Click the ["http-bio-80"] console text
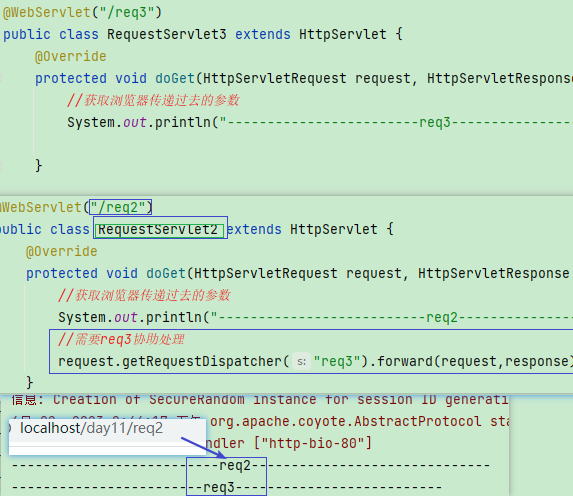Viewport: 573px width, 496px height. (x=312, y=443)
